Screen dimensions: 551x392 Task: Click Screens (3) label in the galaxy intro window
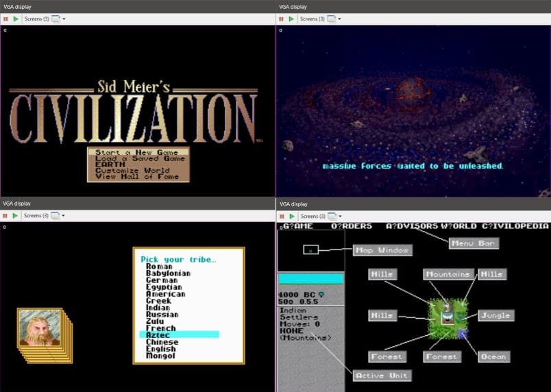pos(313,19)
